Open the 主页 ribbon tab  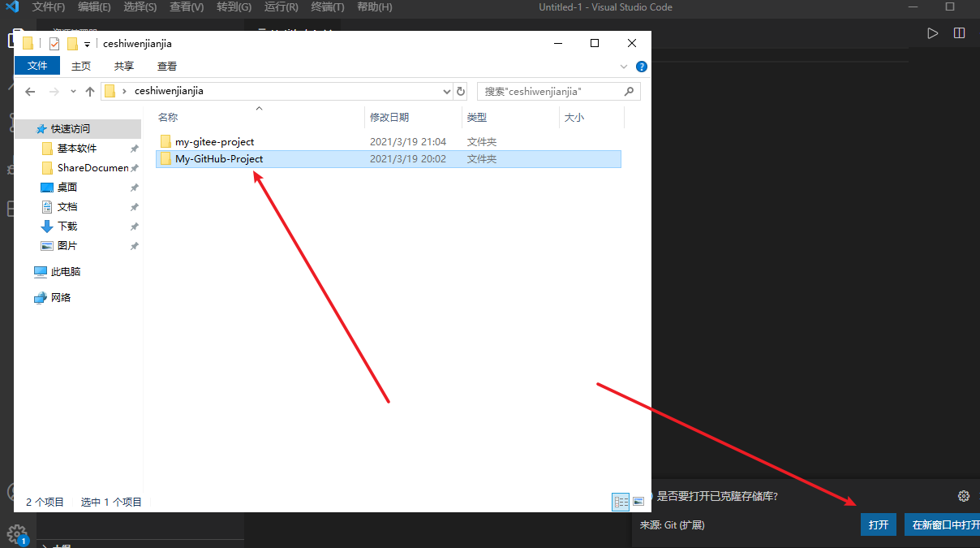coord(81,67)
